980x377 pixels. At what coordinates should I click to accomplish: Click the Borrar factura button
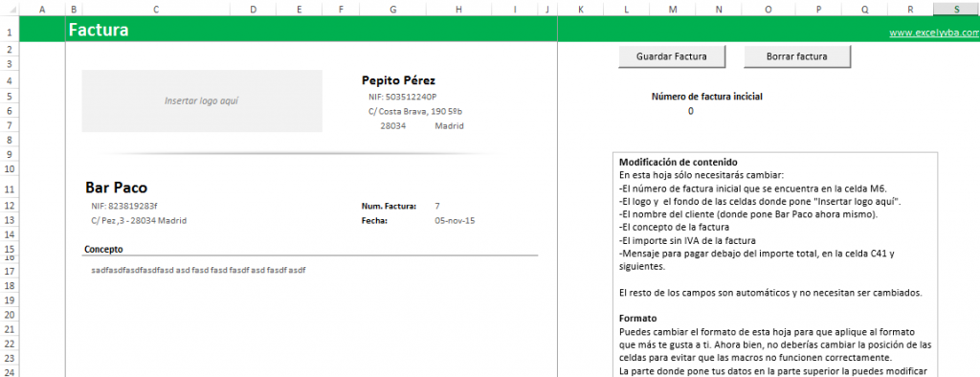[797, 56]
